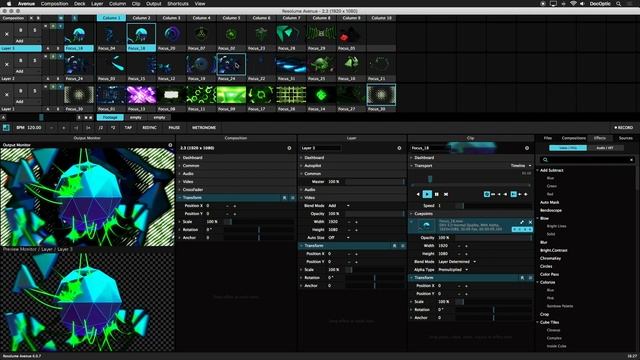Collapse the Colorize effect group
640x360 pixels.
[x=538, y=282]
